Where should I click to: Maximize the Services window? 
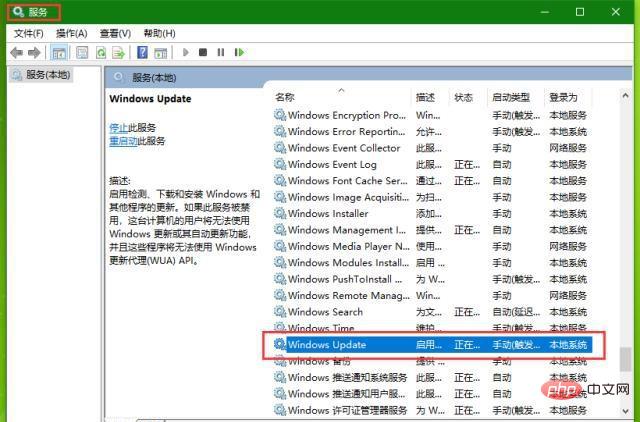click(580, 12)
